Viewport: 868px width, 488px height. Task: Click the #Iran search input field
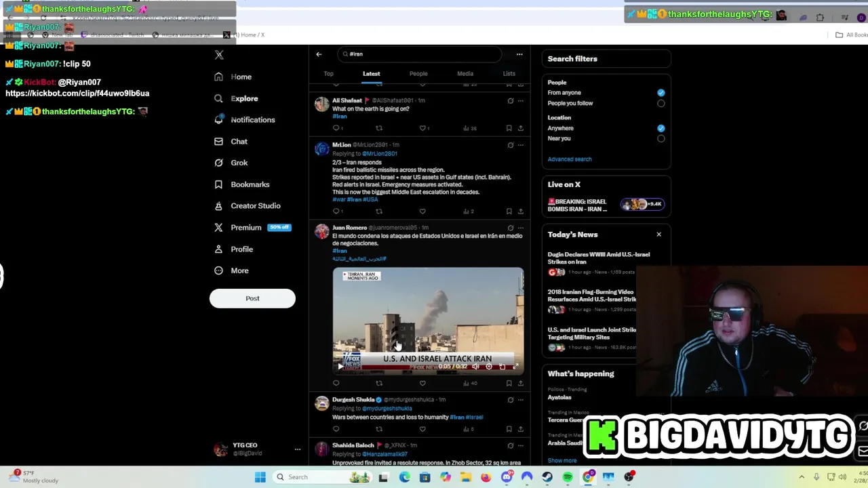(420, 54)
